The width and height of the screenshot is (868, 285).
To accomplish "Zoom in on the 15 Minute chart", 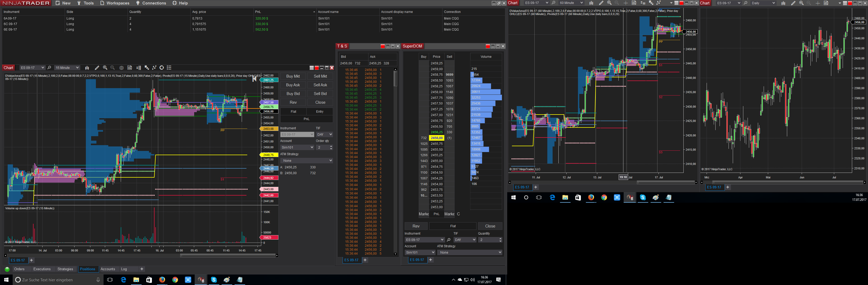I will tap(105, 68).
